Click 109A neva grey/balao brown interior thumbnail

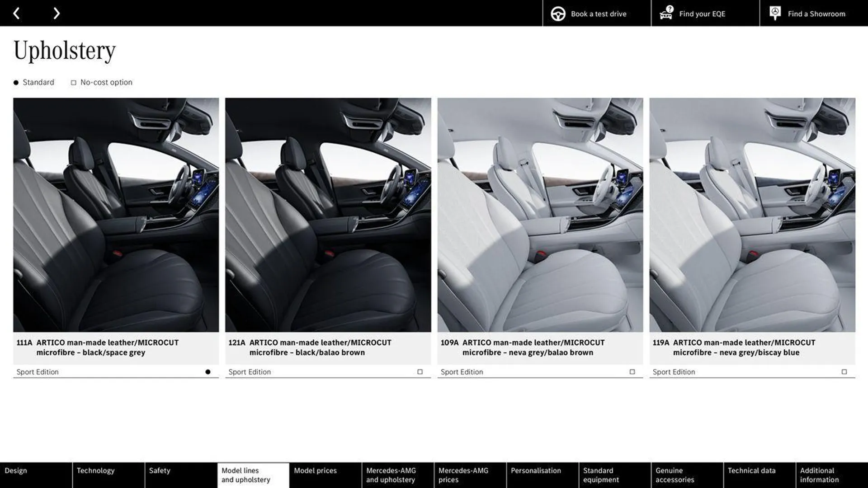point(540,215)
